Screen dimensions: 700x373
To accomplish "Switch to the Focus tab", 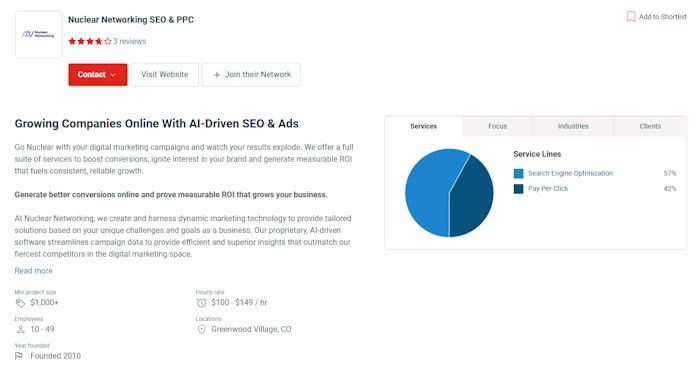I will (x=497, y=126).
